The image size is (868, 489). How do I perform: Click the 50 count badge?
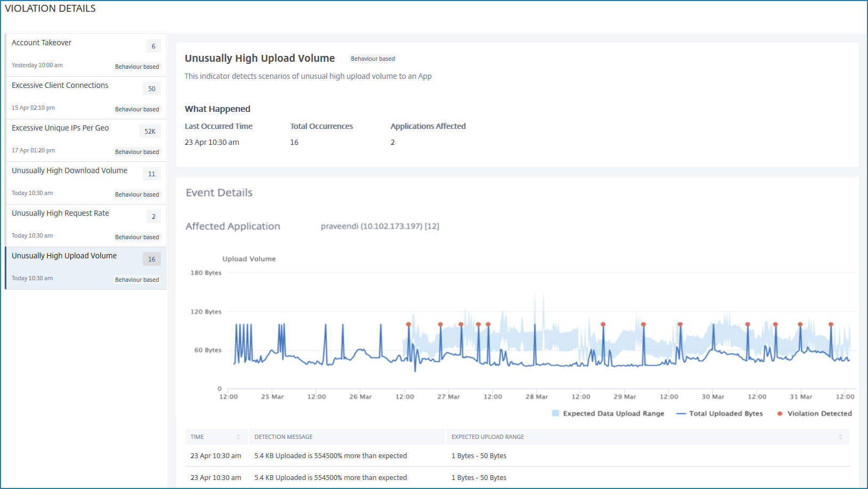click(152, 89)
